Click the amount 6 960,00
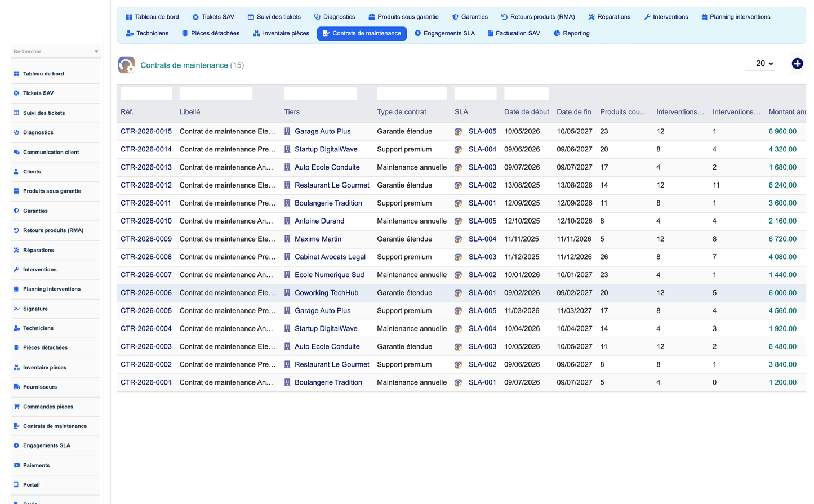This screenshot has width=814, height=504. pos(782,132)
